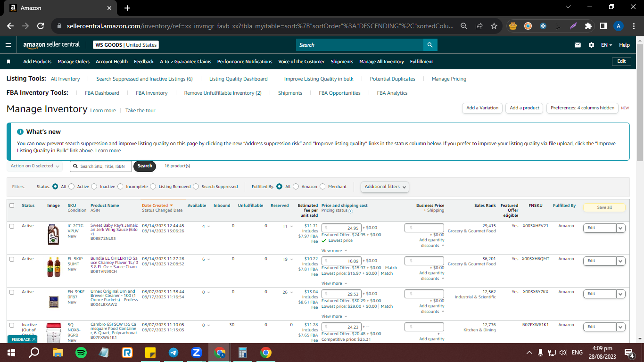The height and width of the screenshot is (362, 644).
Task: Click the Take the tour link
Action: (x=140, y=110)
